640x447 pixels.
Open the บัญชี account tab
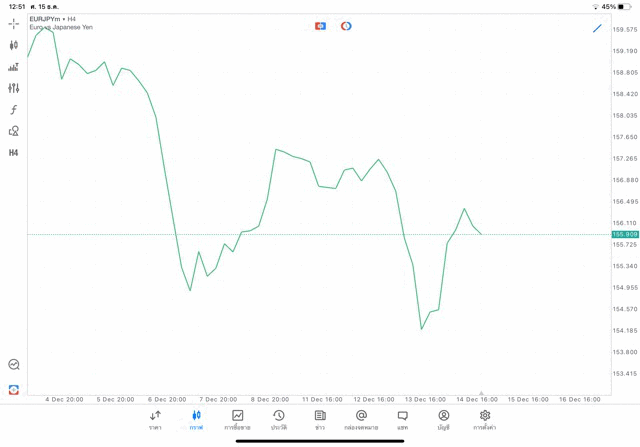pos(443,420)
